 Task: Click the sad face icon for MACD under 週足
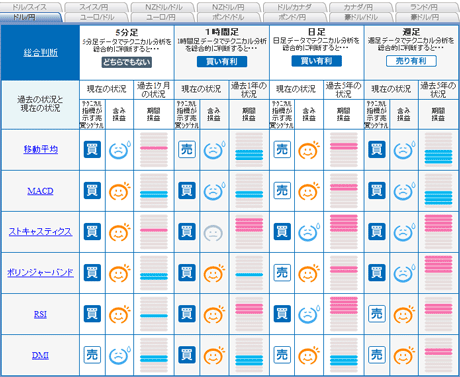[404, 191]
